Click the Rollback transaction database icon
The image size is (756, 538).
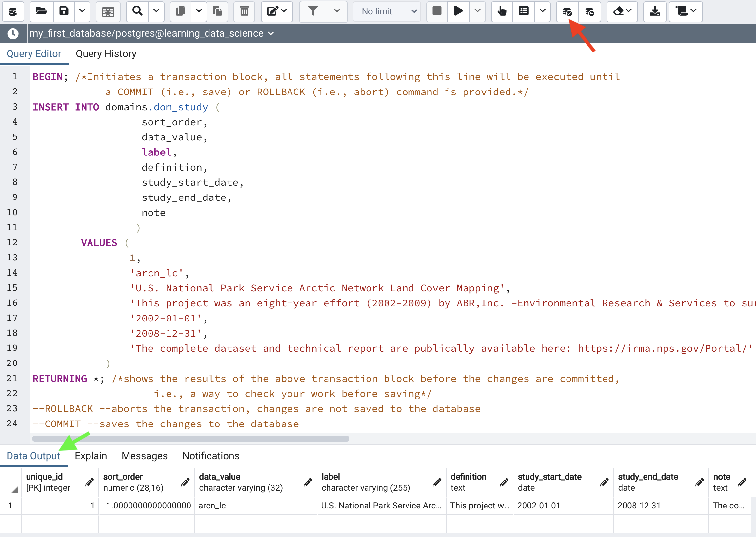click(589, 12)
